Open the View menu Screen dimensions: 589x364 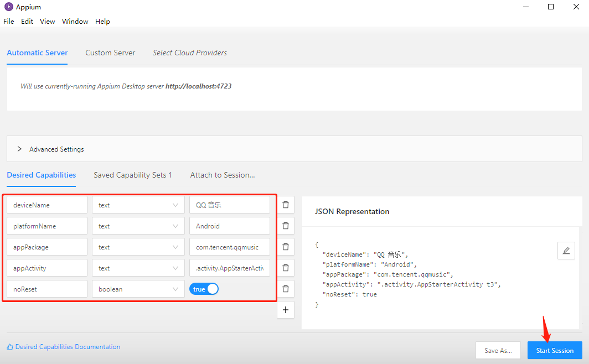[x=48, y=22]
